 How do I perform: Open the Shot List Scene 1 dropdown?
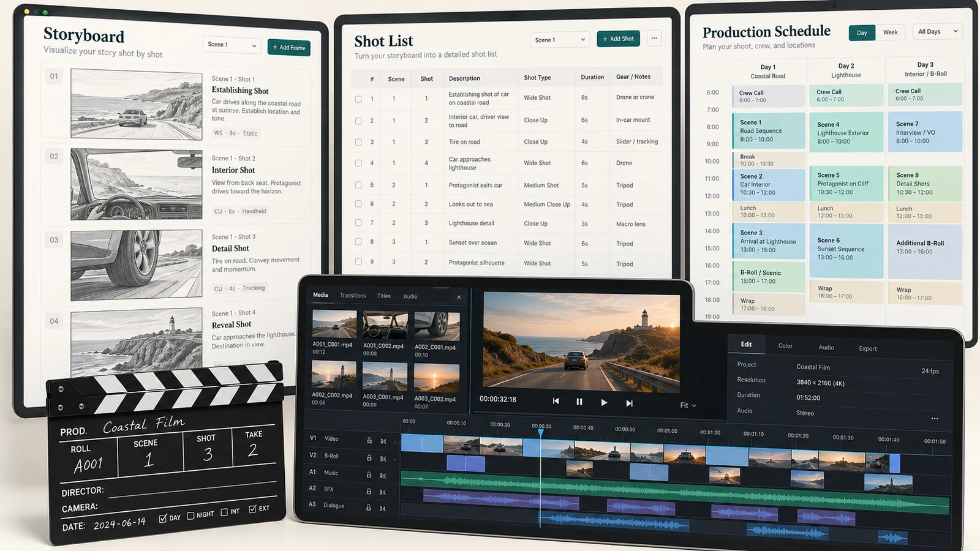[560, 40]
